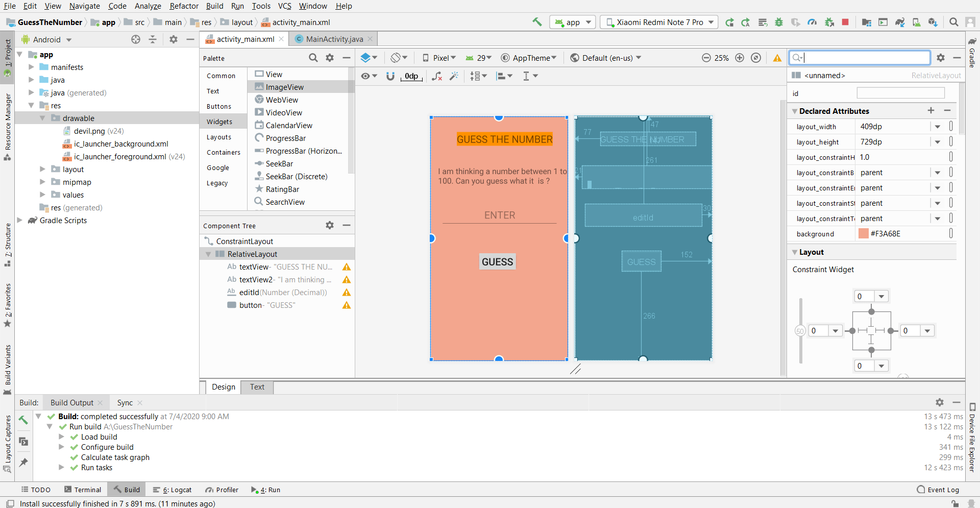The width and height of the screenshot is (980, 508).
Task: Open the Refactor menu
Action: 184,6
